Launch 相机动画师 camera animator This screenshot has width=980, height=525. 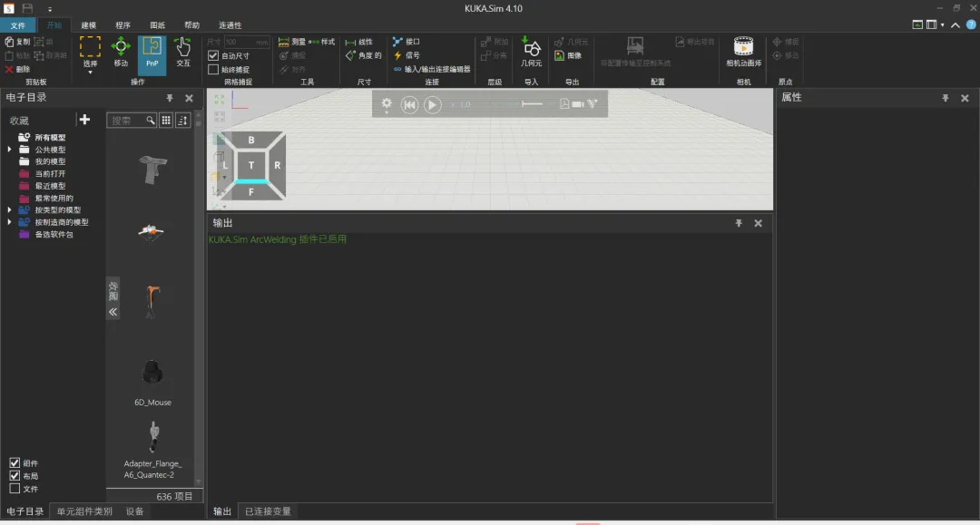pos(743,51)
